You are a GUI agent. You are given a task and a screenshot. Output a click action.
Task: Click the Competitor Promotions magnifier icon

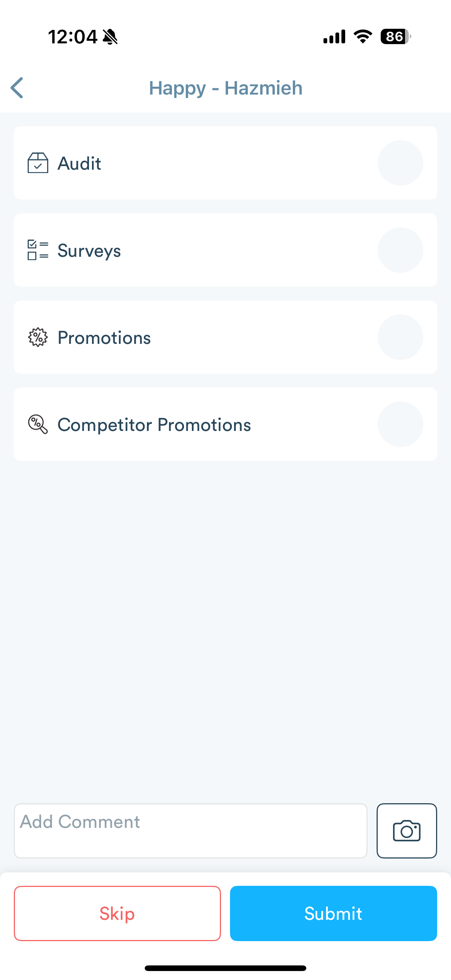point(38,424)
